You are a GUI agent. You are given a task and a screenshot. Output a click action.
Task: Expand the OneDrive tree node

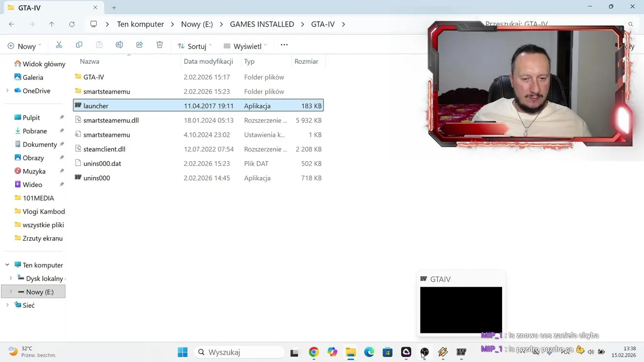click(x=7, y=91)
